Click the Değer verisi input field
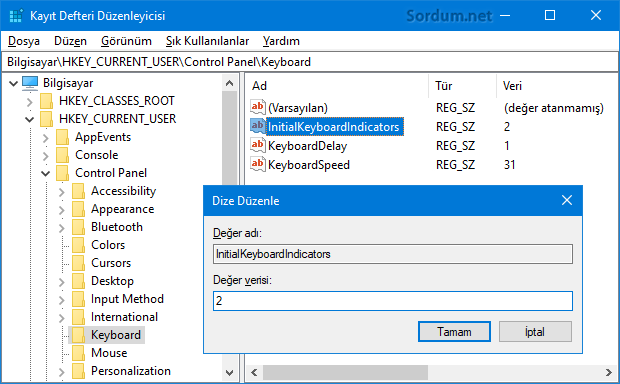The width and height of the screenshot is (620, 384). pyautogui.click(x=393, y=301)
